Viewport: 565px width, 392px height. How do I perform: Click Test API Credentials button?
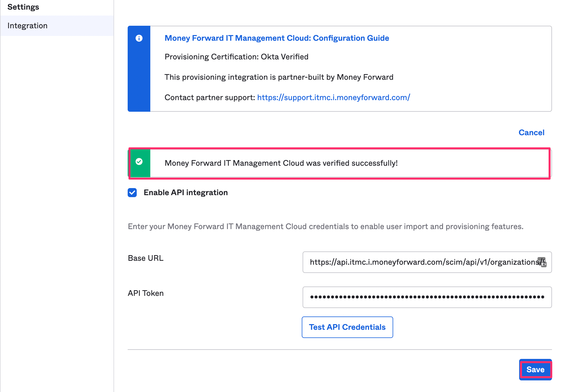(347, 327)
